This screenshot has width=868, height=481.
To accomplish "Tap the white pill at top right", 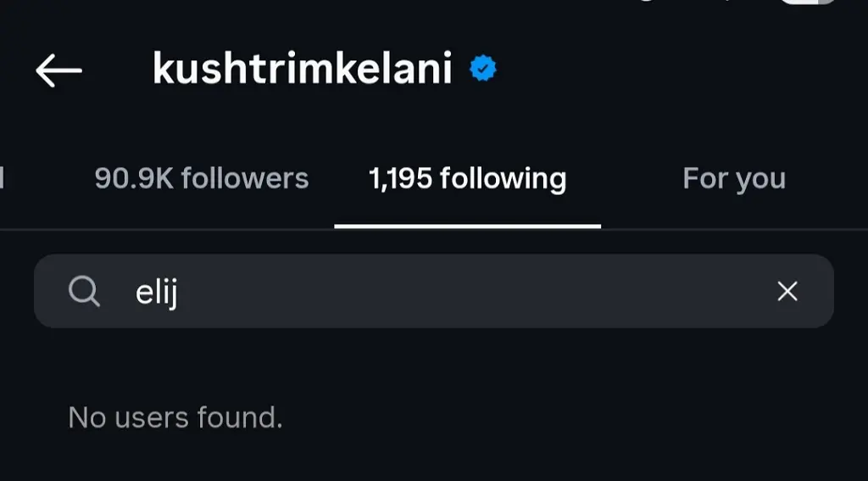I will (808, 3).
